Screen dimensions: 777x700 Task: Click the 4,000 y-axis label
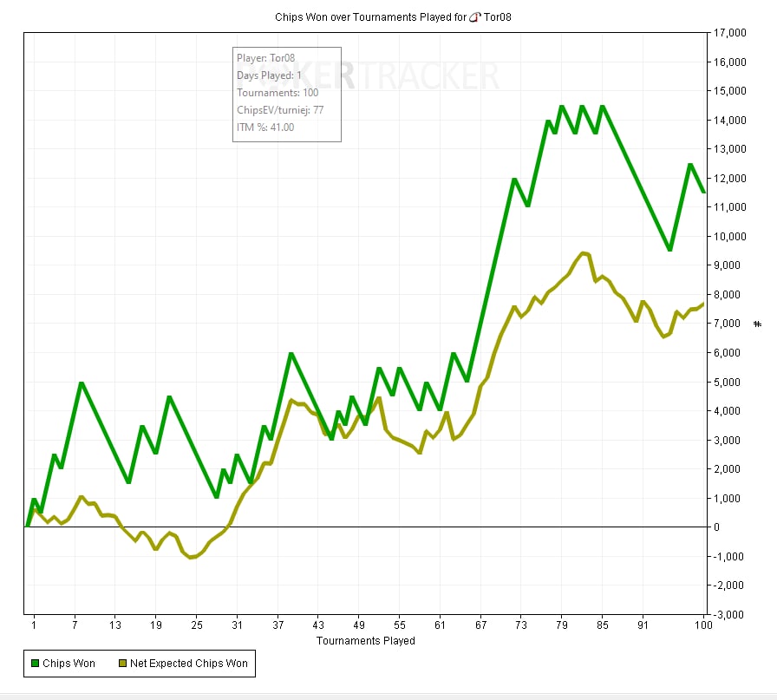[x=727, y=410]
